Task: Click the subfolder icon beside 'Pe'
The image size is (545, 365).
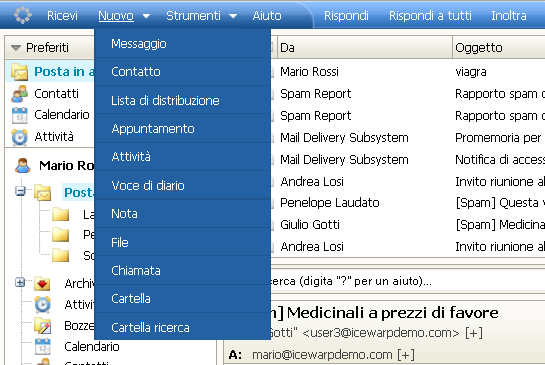Action: [x=60, y=235]
